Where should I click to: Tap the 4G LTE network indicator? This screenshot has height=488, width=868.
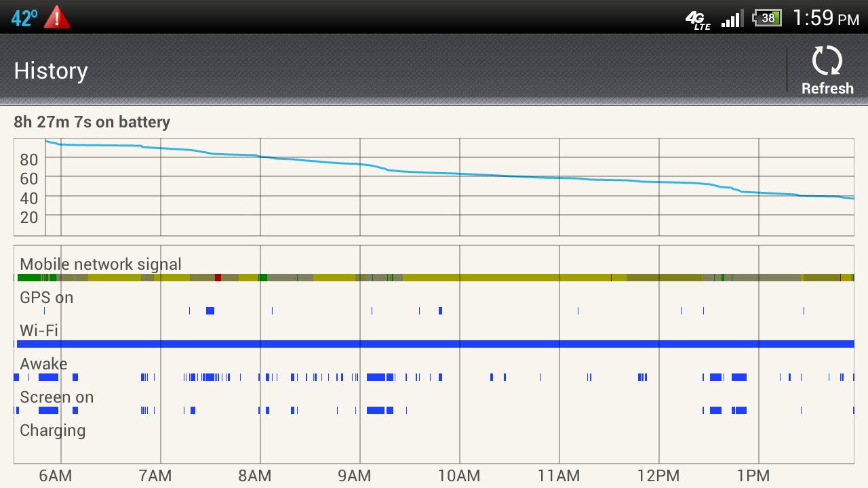[698, 20]
